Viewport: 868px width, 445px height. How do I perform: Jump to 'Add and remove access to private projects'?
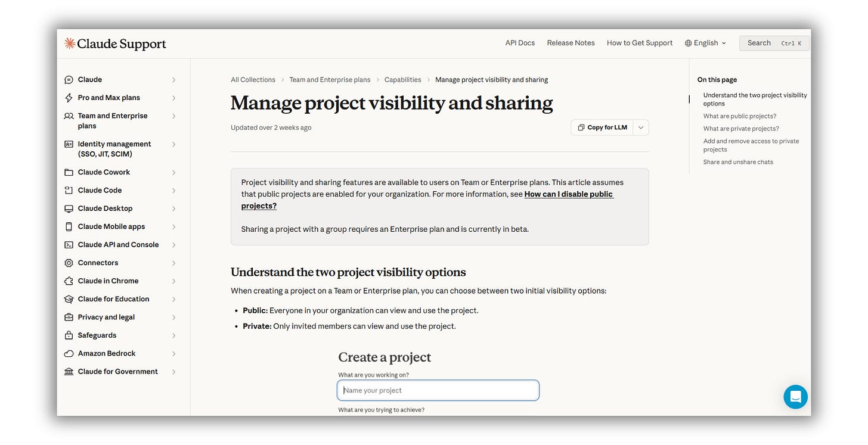point(751,145)
